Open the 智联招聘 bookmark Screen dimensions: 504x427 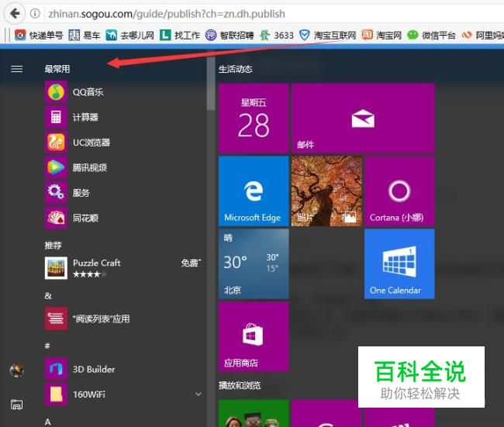(x=230, y=35)
